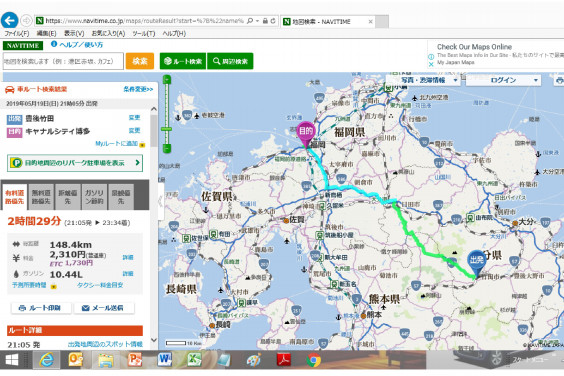Screen dimensions: 564x376
Task: Click タクシー料金目安 link
Action: pos(100,285)
